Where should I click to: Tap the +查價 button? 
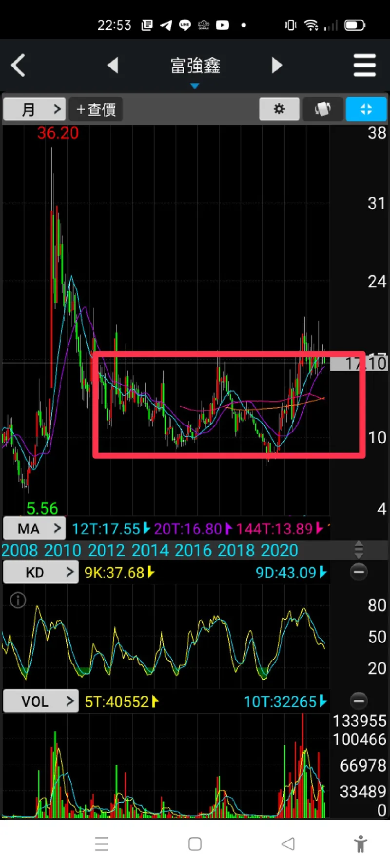tap(96, 109)
